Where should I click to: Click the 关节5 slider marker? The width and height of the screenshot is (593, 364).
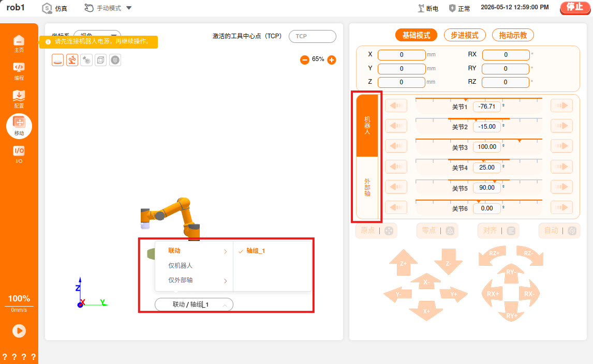pyautogui.click(x=494, y=181)
